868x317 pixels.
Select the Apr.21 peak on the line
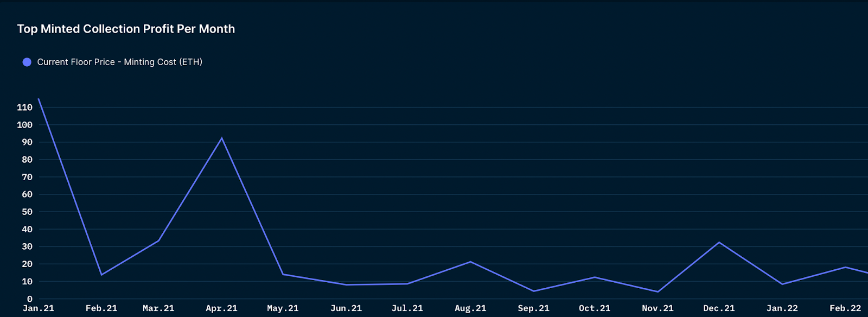[221, 138]
